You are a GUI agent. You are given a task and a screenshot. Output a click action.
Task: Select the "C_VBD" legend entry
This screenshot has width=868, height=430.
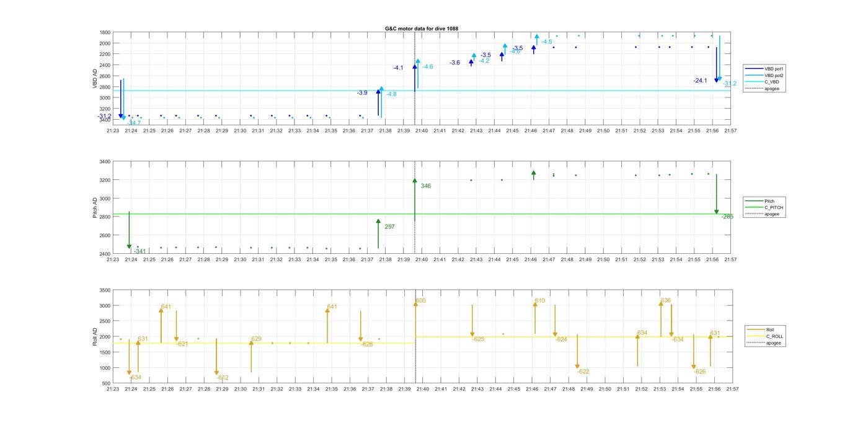[761, 82]
